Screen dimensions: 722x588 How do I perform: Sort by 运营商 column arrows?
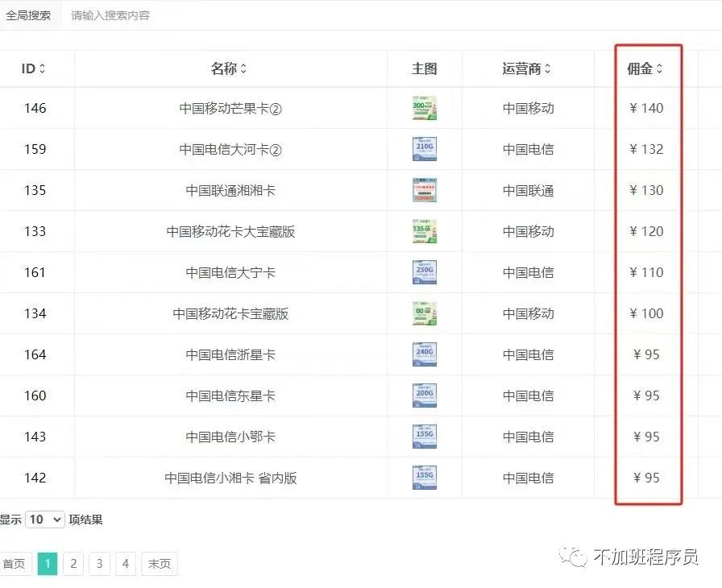[547, 68]
